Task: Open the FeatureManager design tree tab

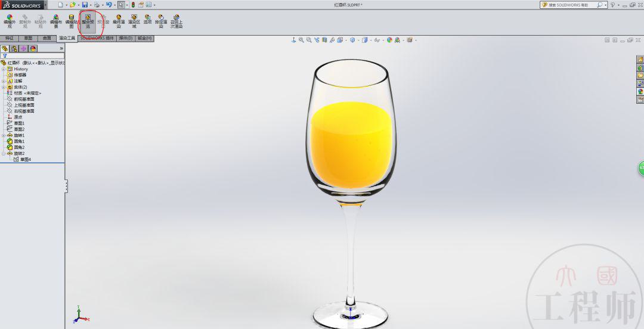Action: [x=5, y=48]
